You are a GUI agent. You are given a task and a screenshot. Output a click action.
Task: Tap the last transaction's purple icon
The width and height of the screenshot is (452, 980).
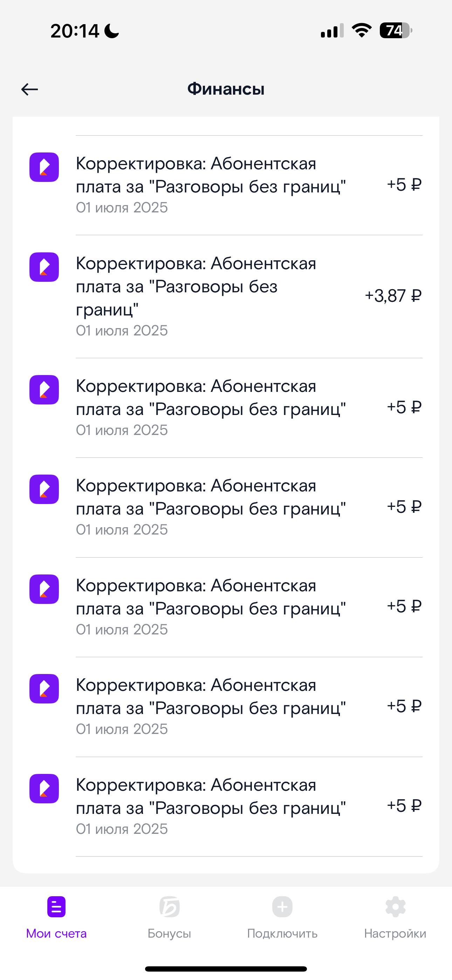(x=44, y=789)
